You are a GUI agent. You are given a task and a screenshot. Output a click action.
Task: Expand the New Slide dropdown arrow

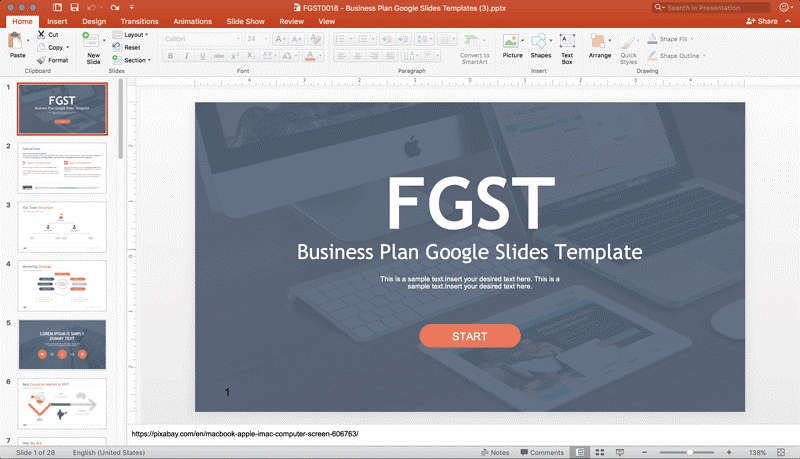(x=104, y=40)
